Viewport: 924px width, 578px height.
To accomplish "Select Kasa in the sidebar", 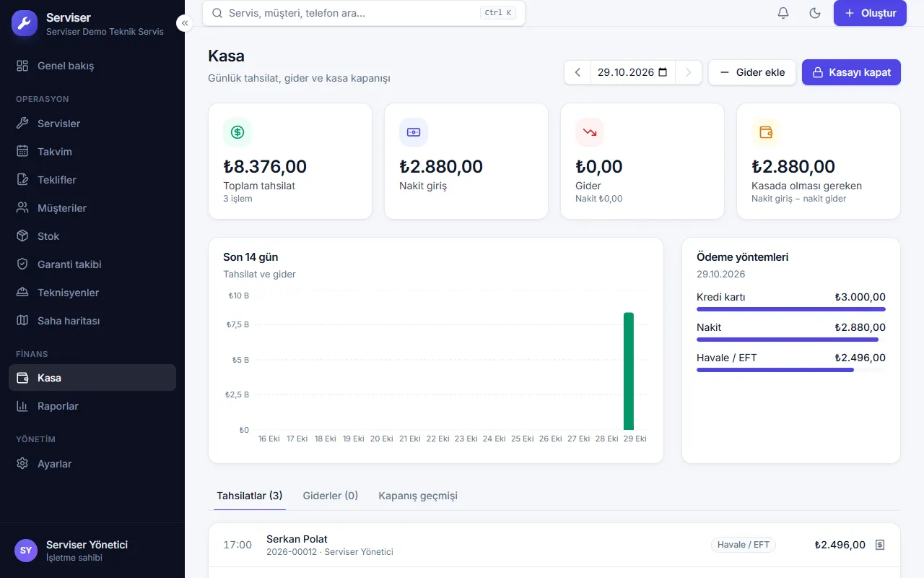I will coord(92,378).
